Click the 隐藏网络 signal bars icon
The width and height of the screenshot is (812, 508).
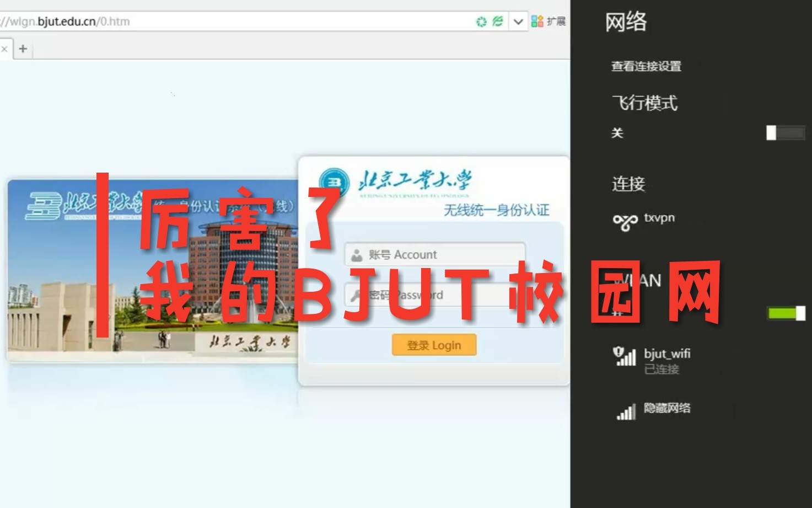626,411
